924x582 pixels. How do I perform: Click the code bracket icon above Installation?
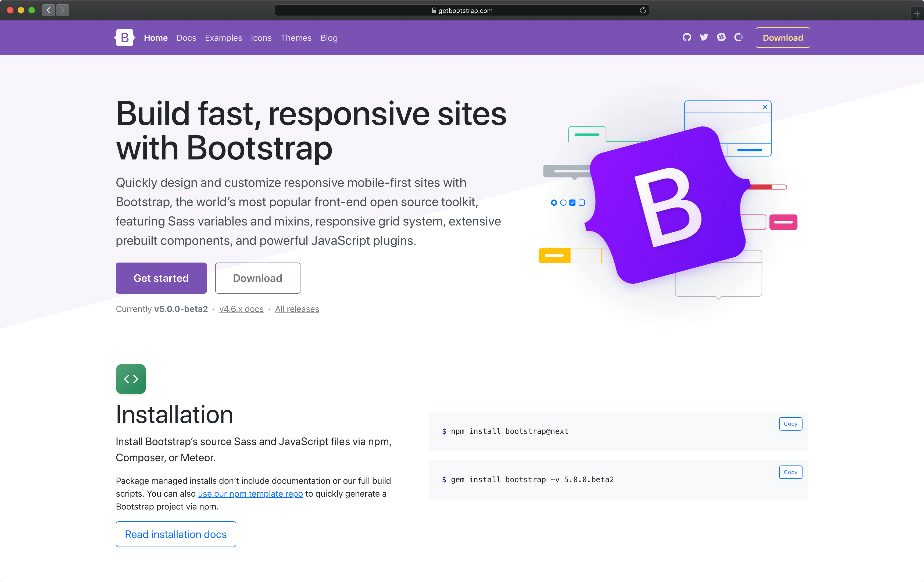point(131,378)
